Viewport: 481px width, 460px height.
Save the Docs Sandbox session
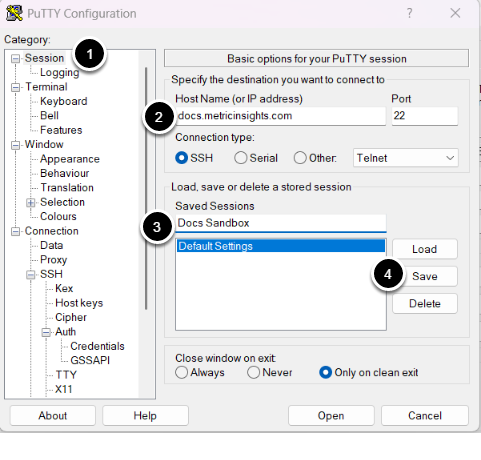(x=425, y=276)
